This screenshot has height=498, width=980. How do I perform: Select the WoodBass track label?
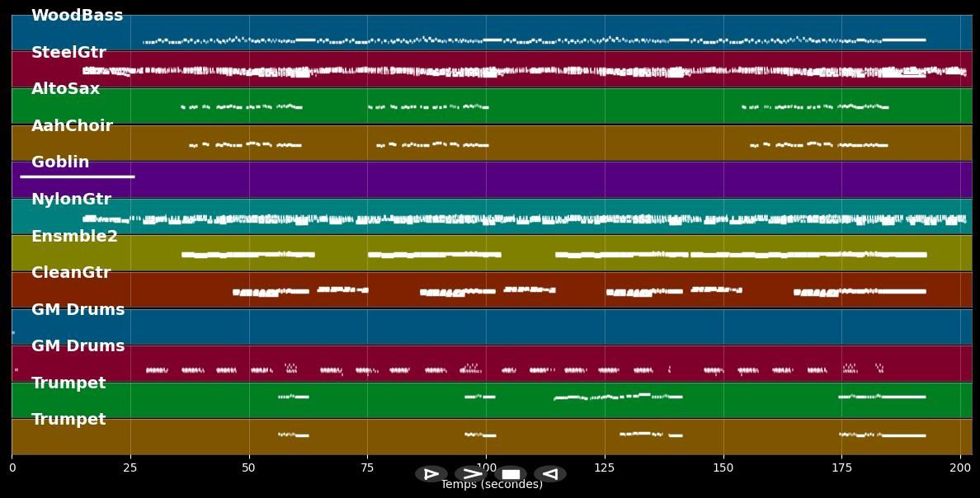click(77, 16)
